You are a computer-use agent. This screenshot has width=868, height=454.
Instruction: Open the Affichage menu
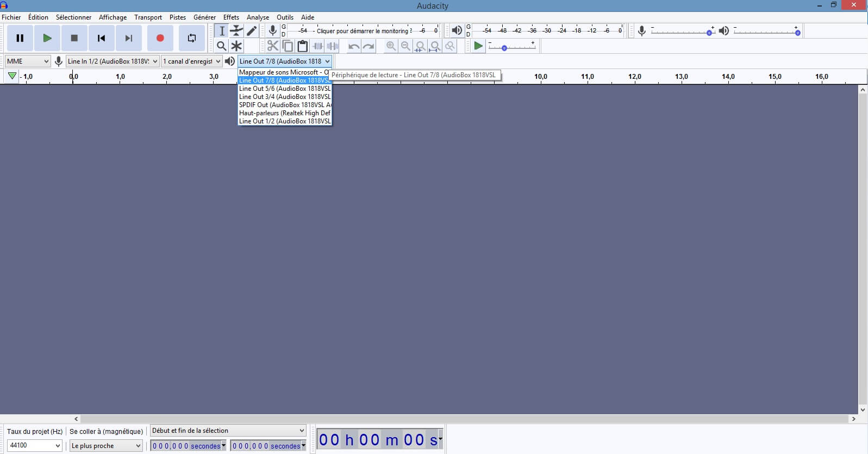click(x=113, y=17)
